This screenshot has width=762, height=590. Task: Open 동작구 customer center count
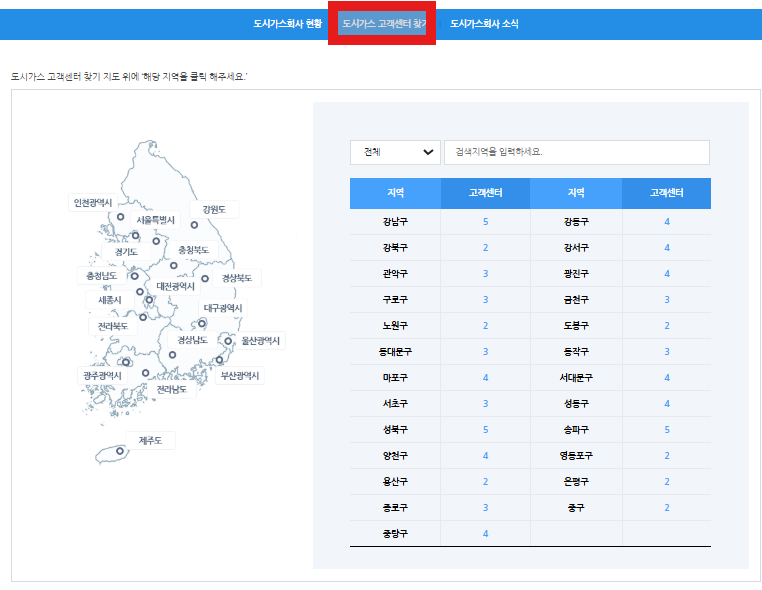[x=667, y=352]
